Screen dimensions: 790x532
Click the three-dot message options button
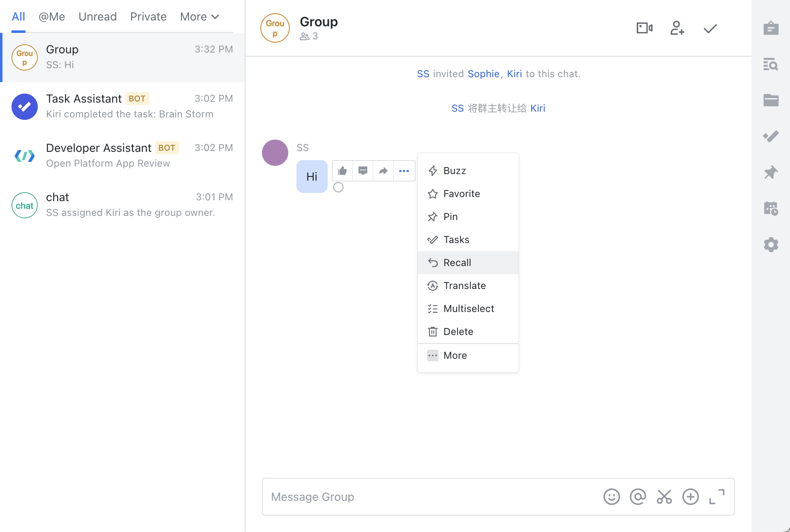tap(404, 171)
